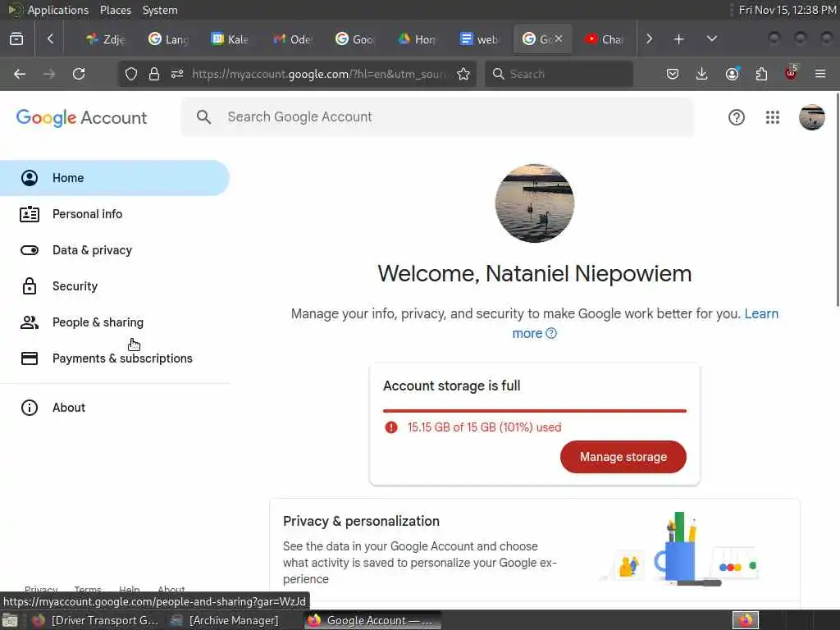Open the Firefox account icon
The image size is (840, 630).
coord(732,74)
